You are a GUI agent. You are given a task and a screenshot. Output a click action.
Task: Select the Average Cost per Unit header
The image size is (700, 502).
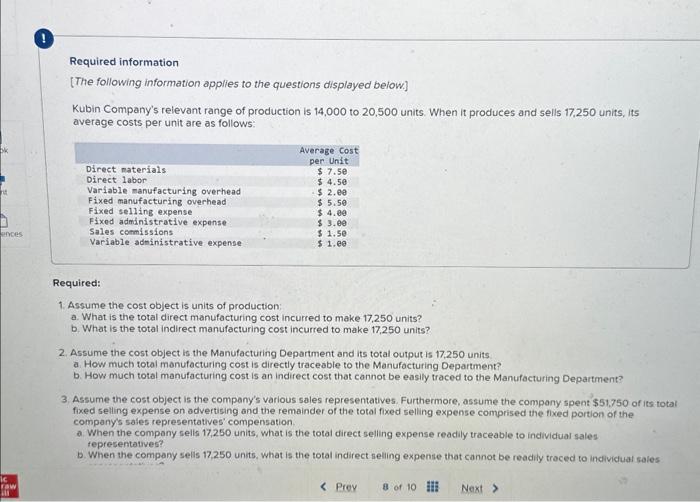coord(329,155)
